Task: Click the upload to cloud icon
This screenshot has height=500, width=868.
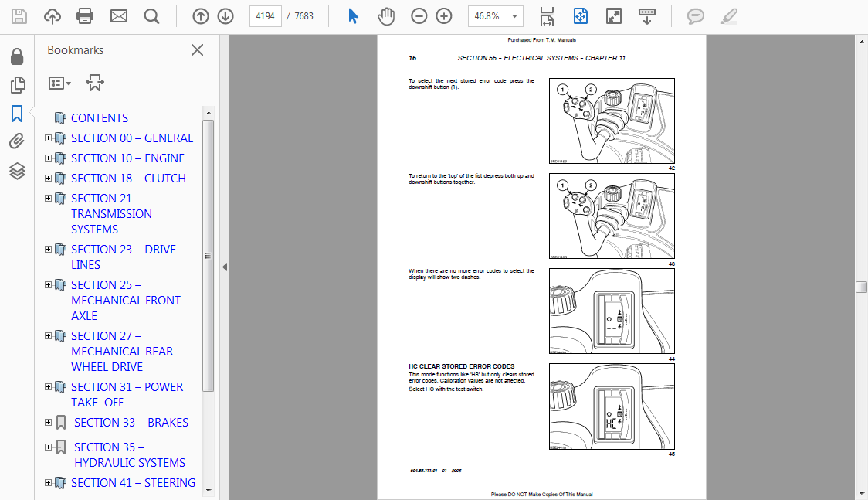Action: (x=53, y=16)
